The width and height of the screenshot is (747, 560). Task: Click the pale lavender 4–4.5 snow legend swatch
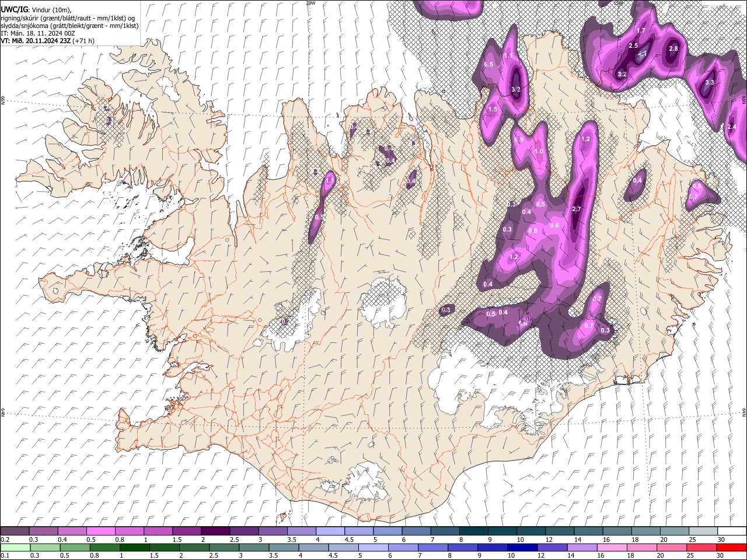coord(329,531)
